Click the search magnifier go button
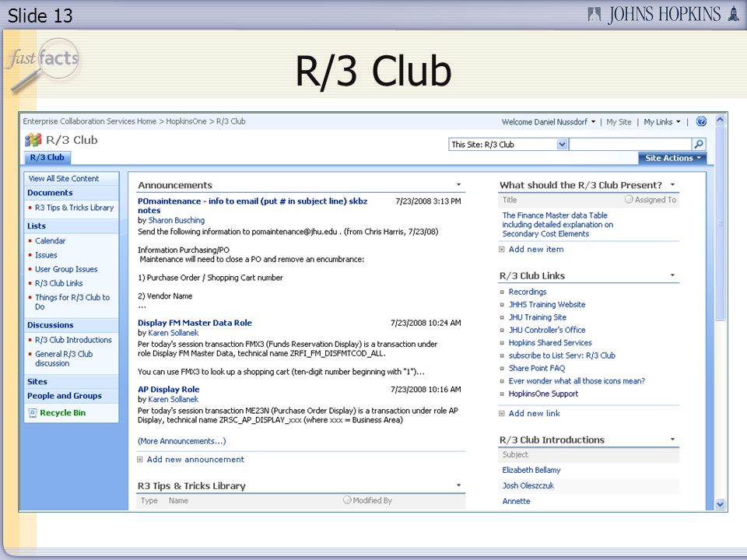The width and height of the screenshot is (747, 560). (x=699, y=145)
